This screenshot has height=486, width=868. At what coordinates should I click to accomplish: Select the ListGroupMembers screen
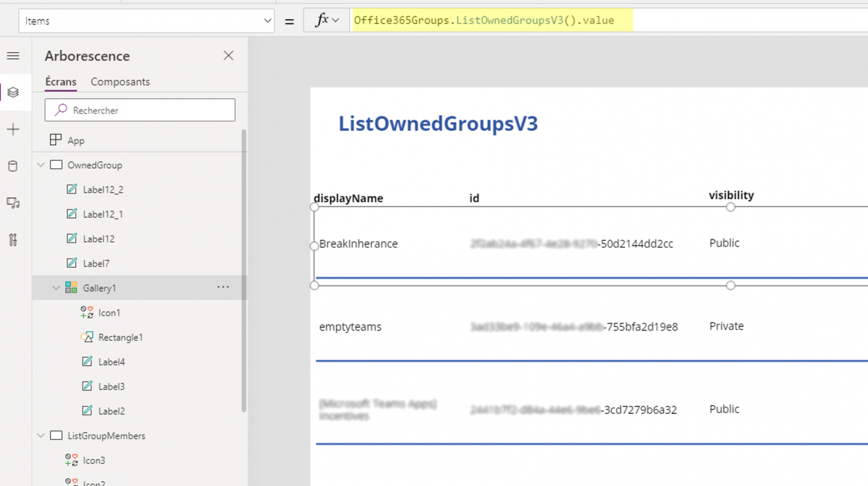point(106,436)
